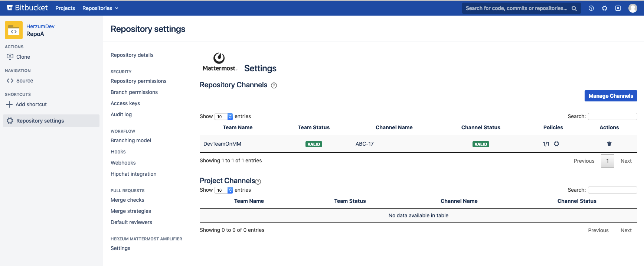Open Merge checks page

127,200
